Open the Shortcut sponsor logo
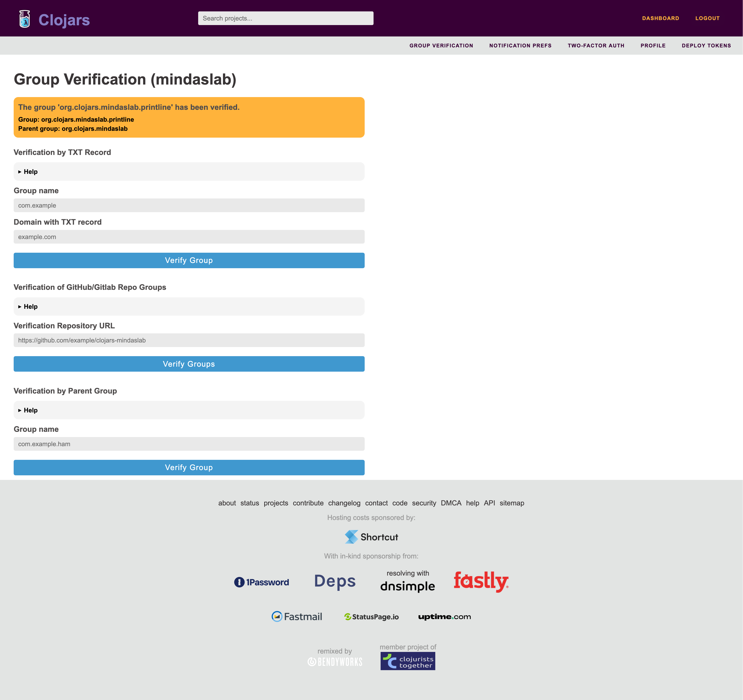 coord(371,537)
